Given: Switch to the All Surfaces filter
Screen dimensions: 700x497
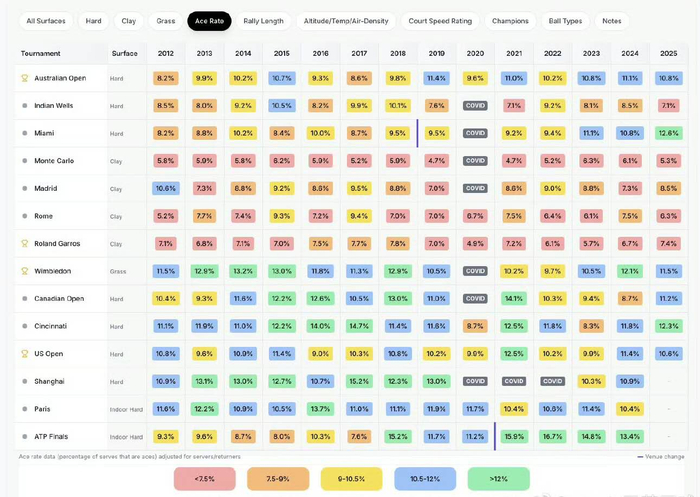Looking at the screenshot, I should [x=46, y=21].
